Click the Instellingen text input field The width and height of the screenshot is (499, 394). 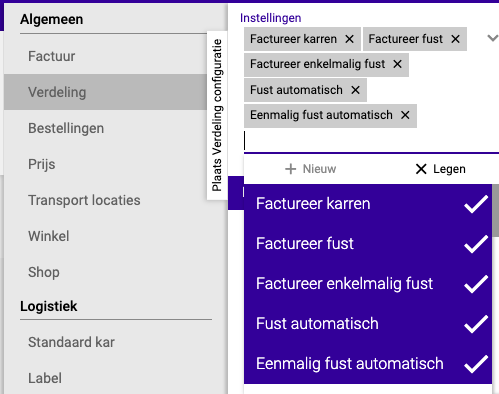point(371,141)
